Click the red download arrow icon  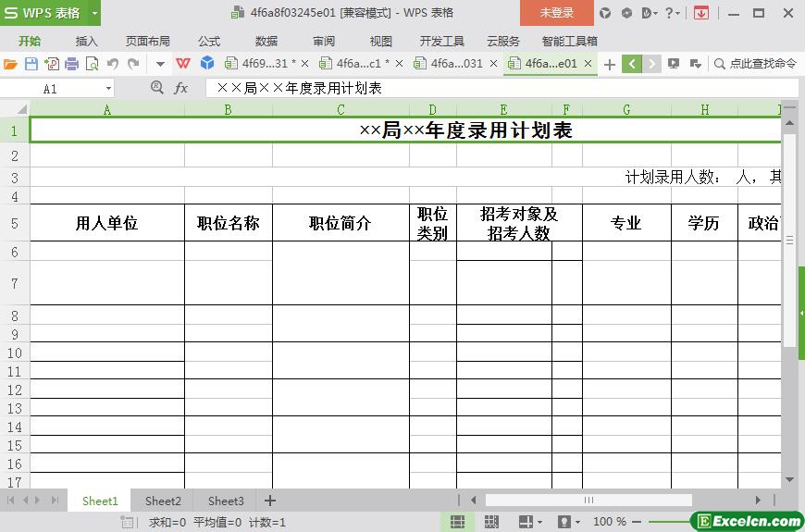tap(700, 13)
